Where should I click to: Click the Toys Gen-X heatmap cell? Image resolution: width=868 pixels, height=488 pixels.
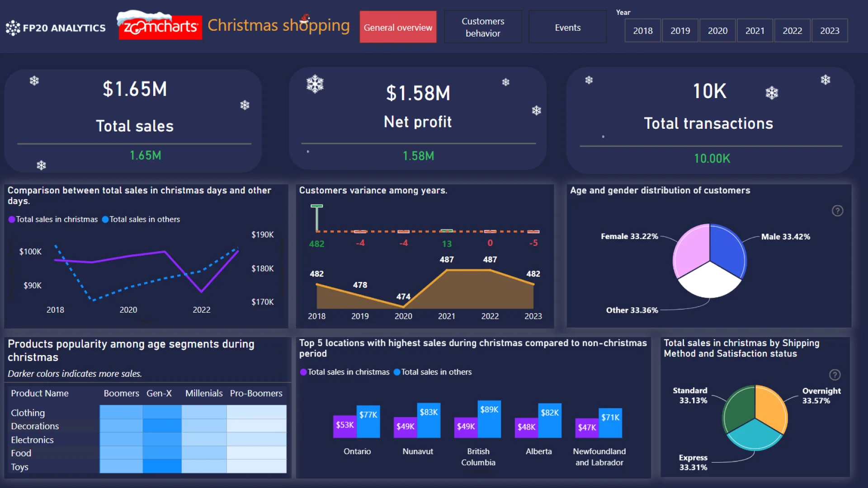click(x=162, y=466)
